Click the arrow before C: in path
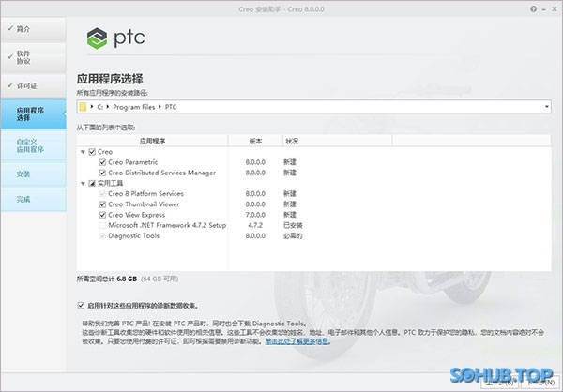 click(x=92, y=107)
